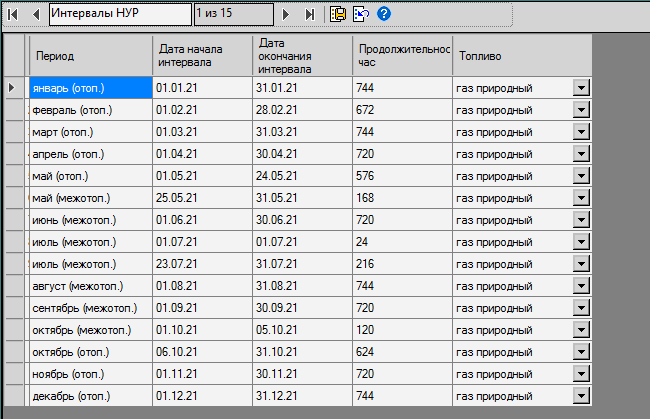This screenshot has height=419, width=650.
Task: Click the next record arrow
Action: (x=287, y=14)
